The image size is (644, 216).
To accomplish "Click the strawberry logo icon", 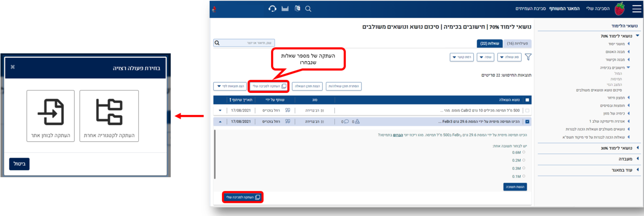I will tap(619, 9).
